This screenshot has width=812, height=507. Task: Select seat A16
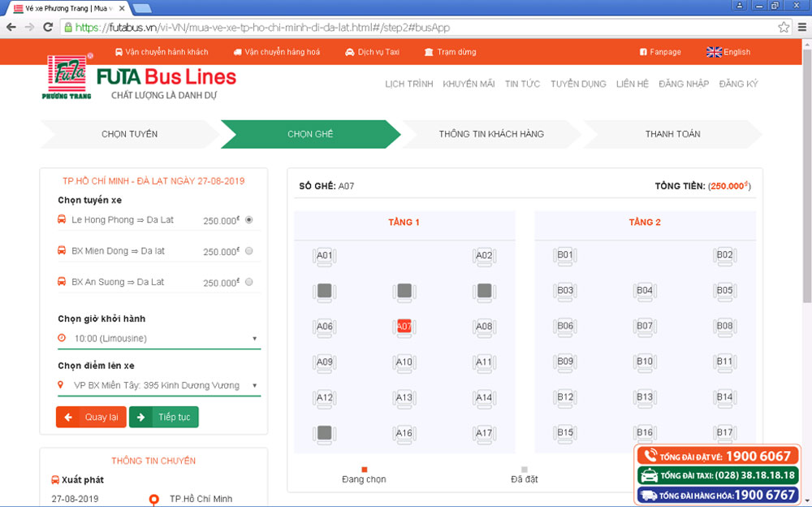coord(404,433)
